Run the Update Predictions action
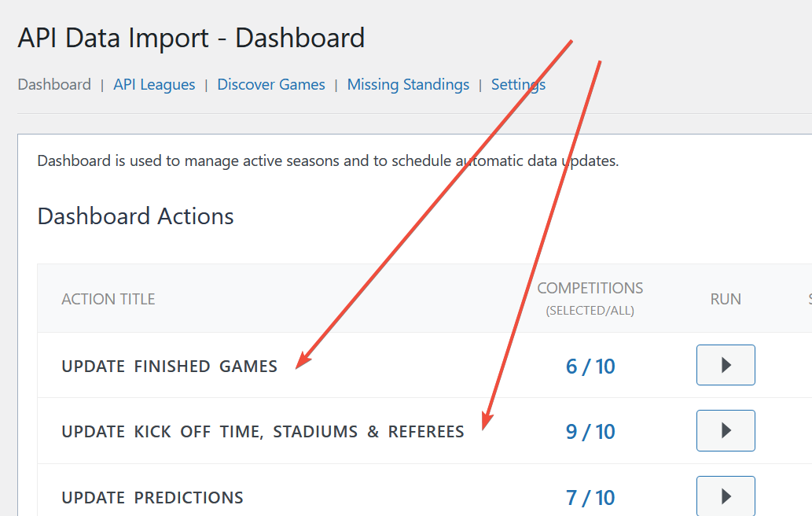The width and height of the screenshot is (812, 516). click(x=726, y=496)
